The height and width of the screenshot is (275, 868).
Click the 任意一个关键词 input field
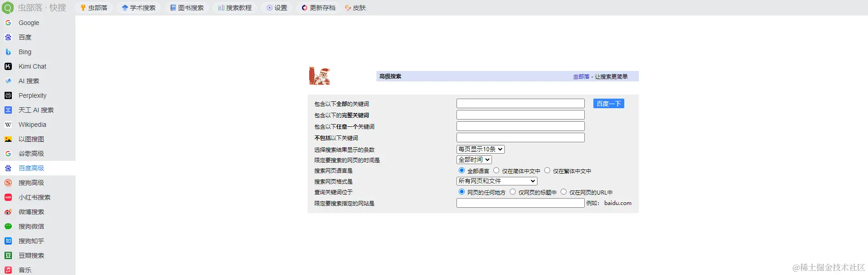(x=520, y=126)
